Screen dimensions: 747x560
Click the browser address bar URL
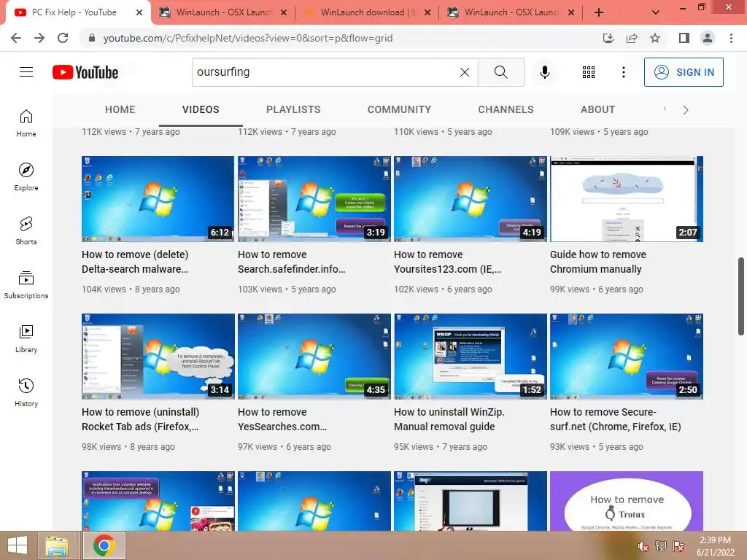point(248,38)
